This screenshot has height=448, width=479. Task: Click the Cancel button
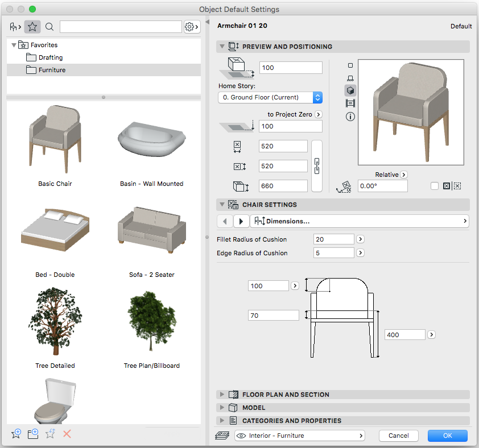pos(398,435)
